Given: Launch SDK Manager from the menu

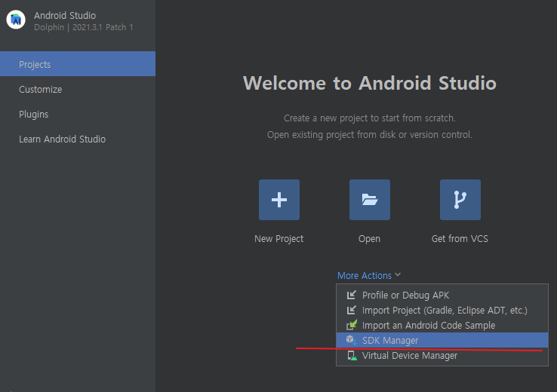Looking at the screenshot, I should (442, 340).
